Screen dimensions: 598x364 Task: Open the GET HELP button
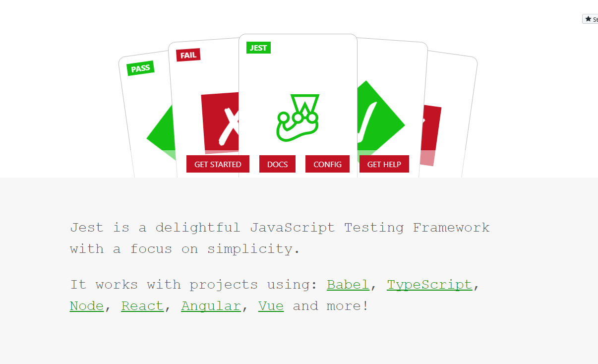click(x=384, y=164)
